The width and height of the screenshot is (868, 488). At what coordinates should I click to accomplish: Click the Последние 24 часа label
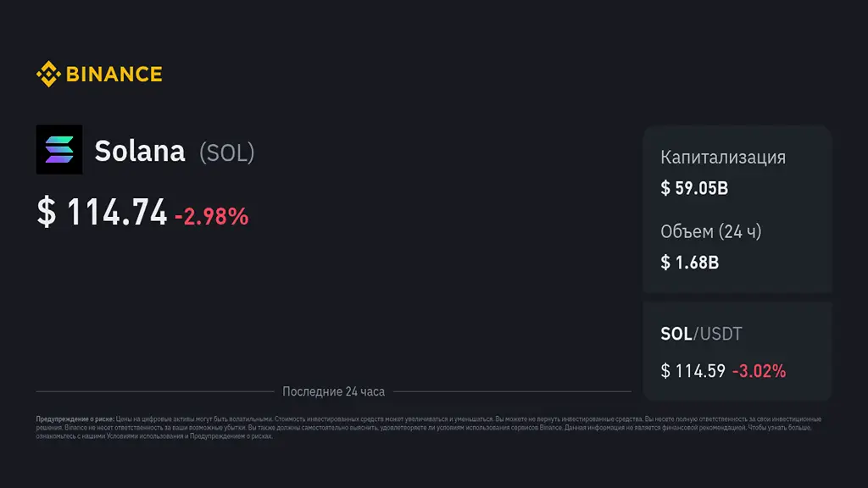click(333, 391)
